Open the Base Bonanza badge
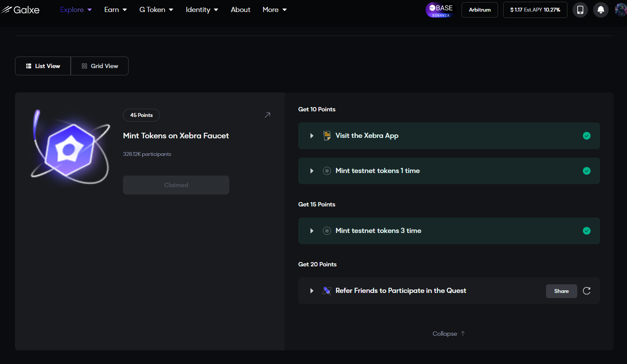627x364 pixels. (x=440, y=10)
